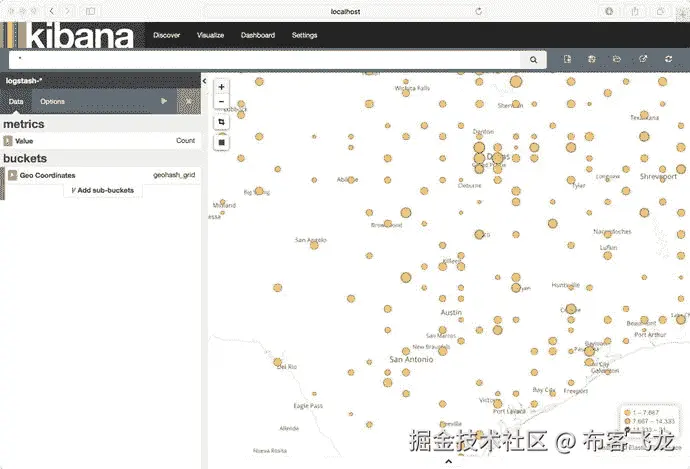Zoom in on the map
This screenshot has height=469, width=690.
pyautogui.click(x=221, y=87)
